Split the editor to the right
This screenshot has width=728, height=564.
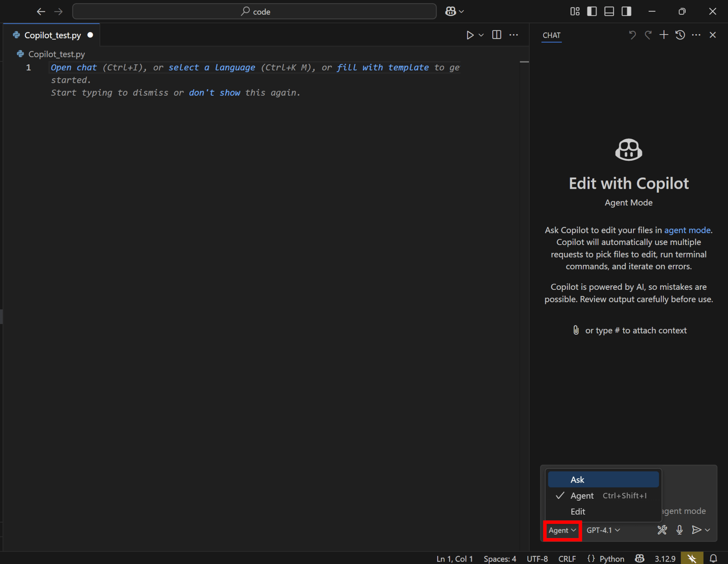coord(497,35)
